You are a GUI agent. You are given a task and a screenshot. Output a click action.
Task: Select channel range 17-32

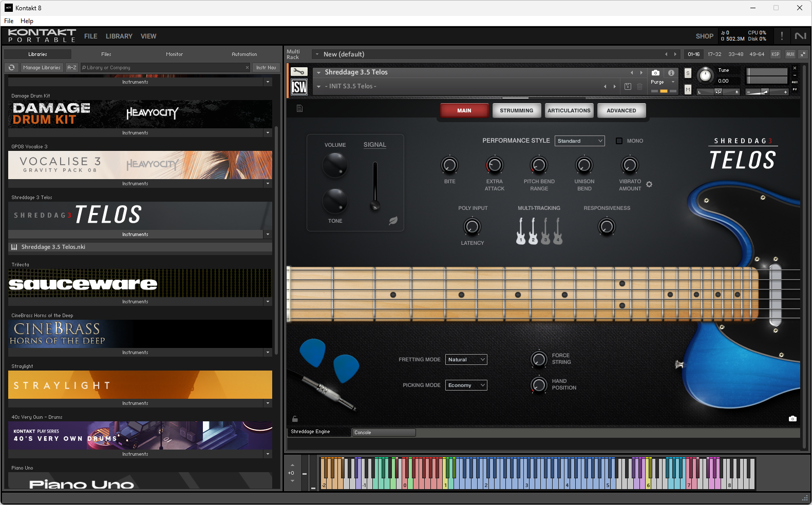[714, 54]
